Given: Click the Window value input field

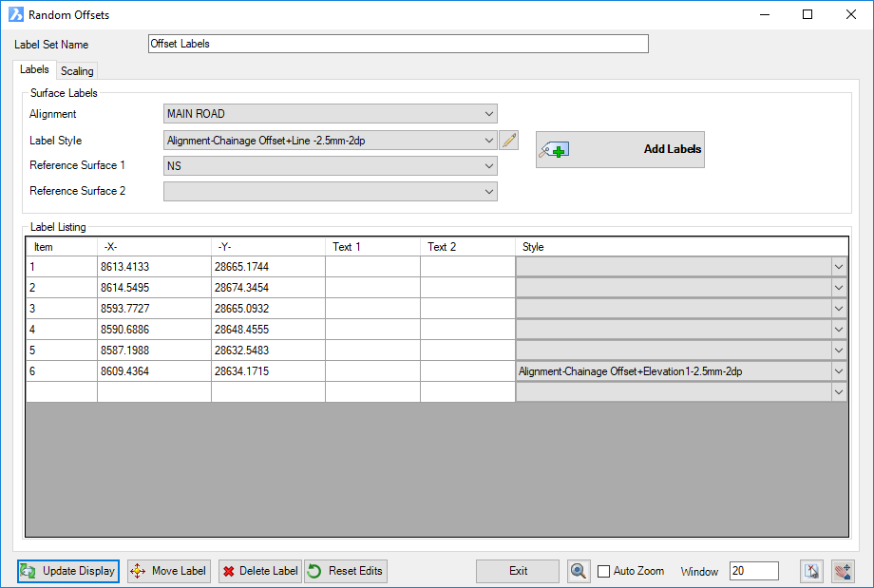Looking at the screenshot, I should pos(753,571).
